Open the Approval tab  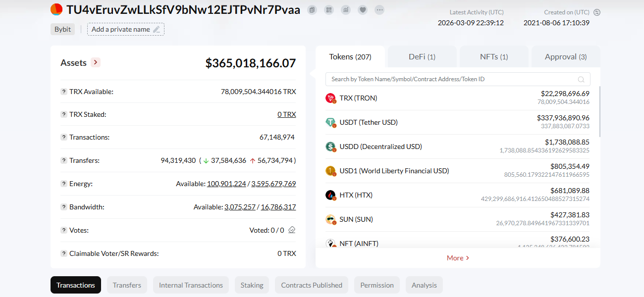[565, 57]
